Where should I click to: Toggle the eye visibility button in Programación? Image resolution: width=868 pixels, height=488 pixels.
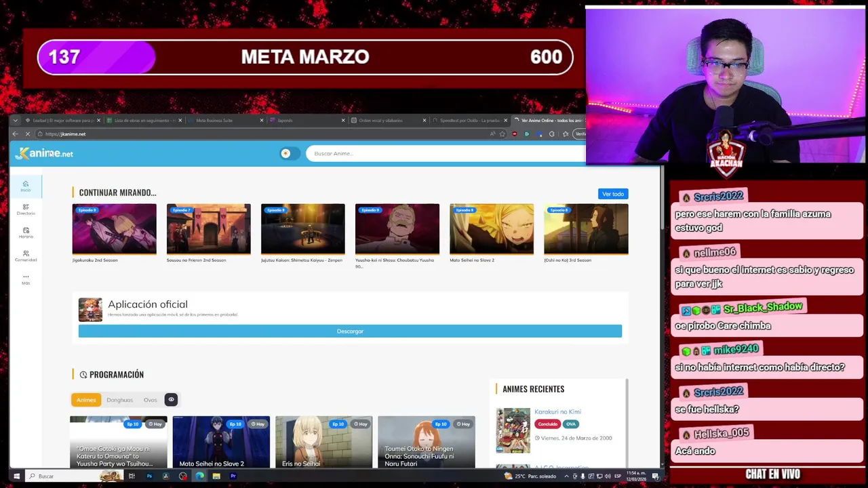[171, 400]
